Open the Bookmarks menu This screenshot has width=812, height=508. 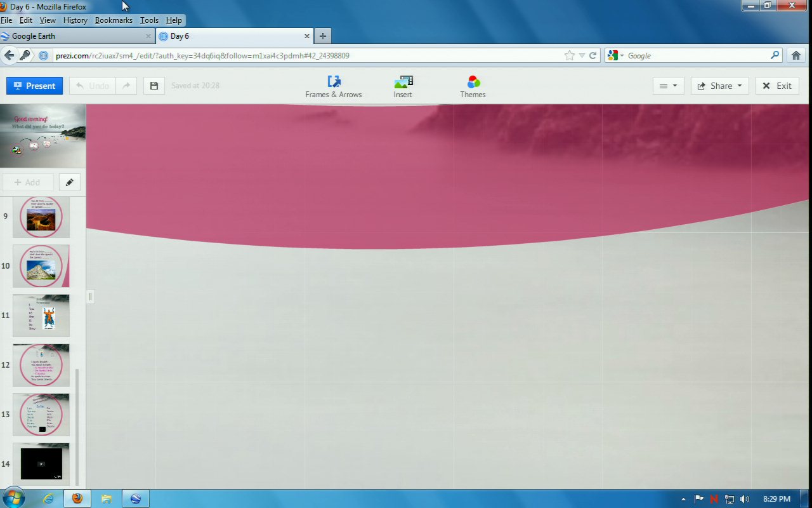click(x=114, y=20)
